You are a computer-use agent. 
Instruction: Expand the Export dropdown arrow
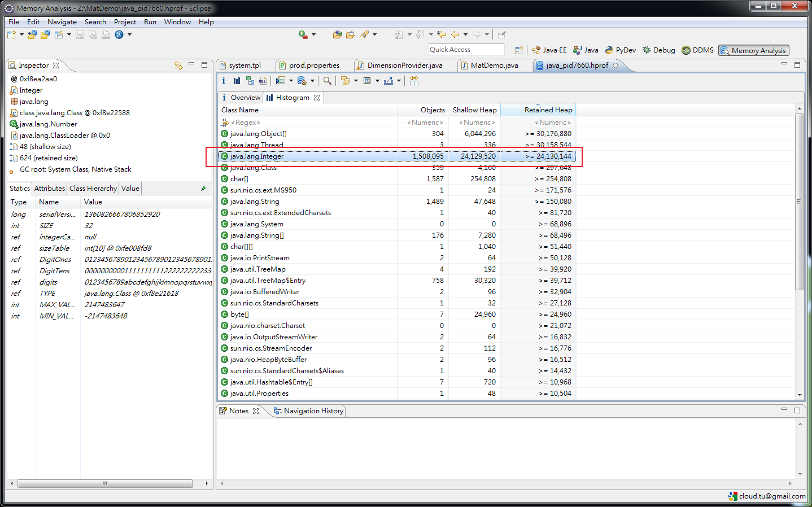[x=399, y=81]
